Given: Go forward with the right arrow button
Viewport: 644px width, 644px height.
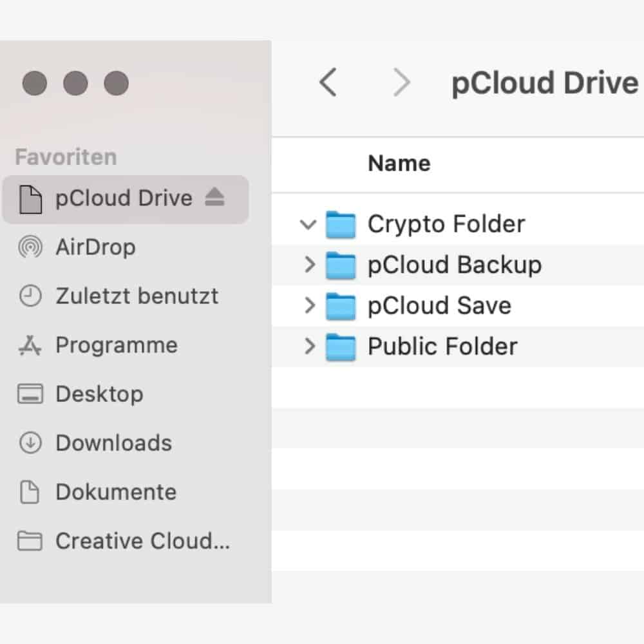Looking at the screenshot, I should click(401, 82).
